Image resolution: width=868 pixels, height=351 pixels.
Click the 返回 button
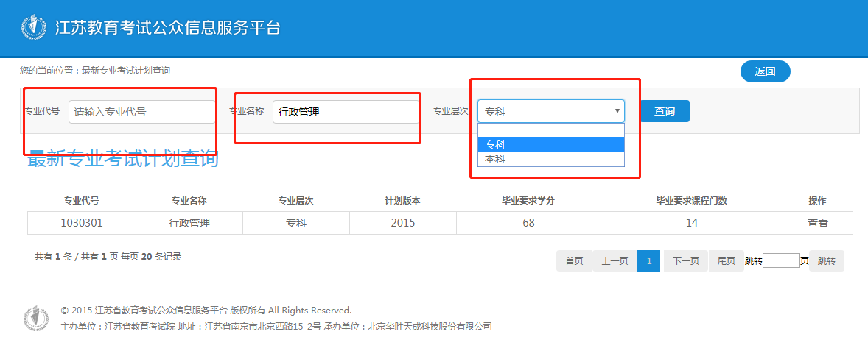point(765,71)
